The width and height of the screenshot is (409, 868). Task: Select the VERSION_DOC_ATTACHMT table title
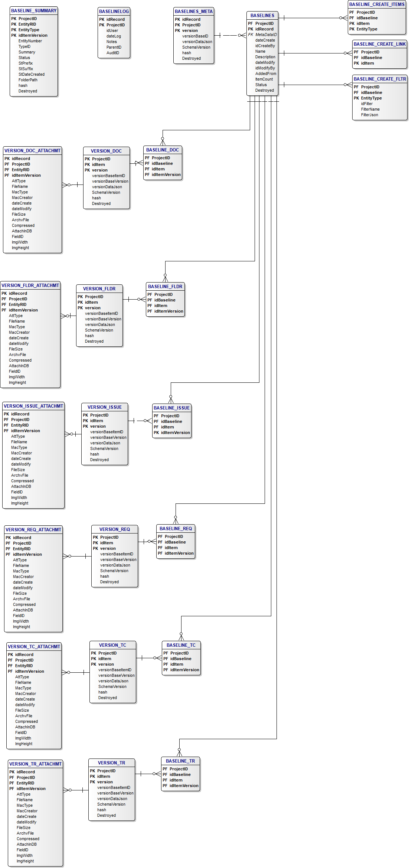pyautogui.click(x=32, y=151)
